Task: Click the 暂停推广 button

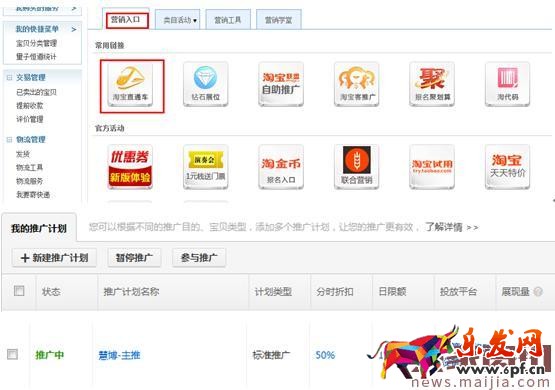Action: 134,258
